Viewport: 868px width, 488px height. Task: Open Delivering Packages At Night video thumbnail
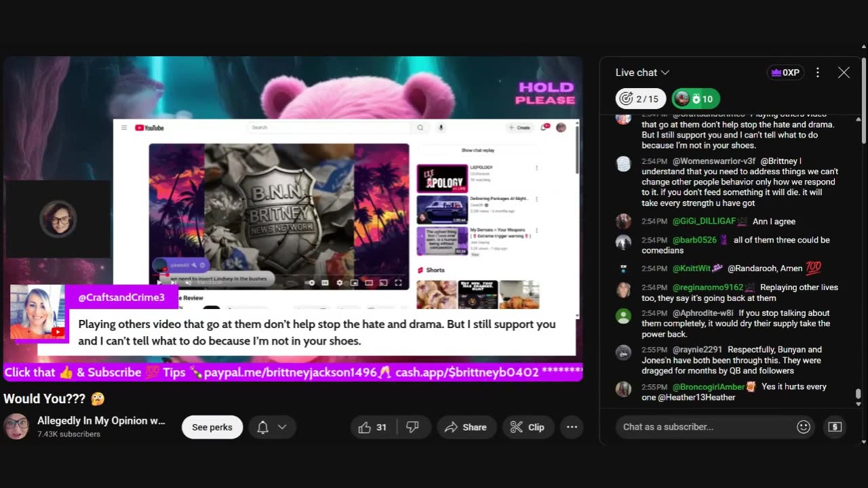click(x=442, y=209)
